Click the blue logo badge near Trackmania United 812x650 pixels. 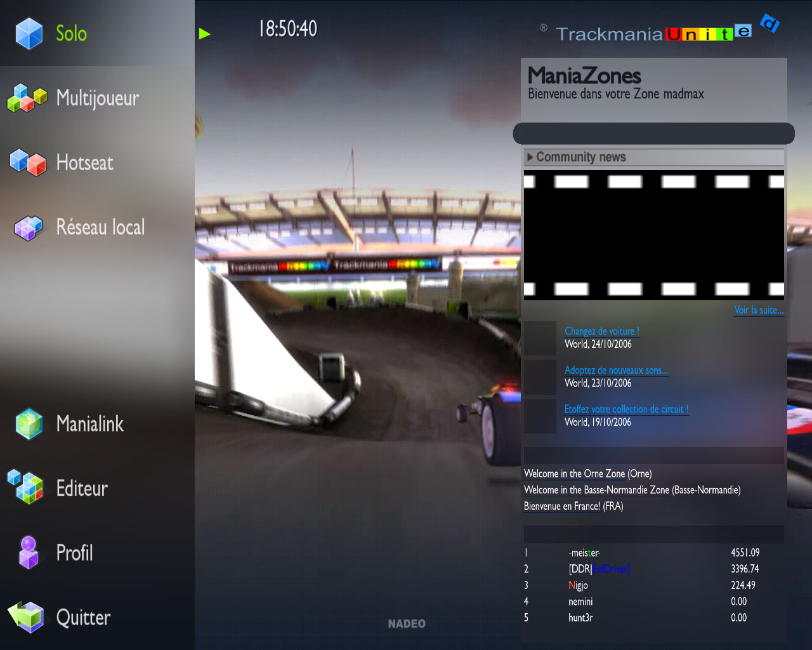point(769,24)
